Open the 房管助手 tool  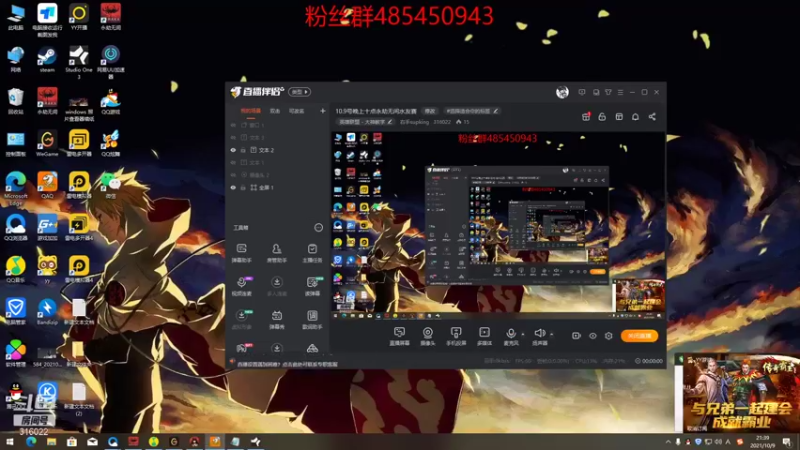click(277, 253)
